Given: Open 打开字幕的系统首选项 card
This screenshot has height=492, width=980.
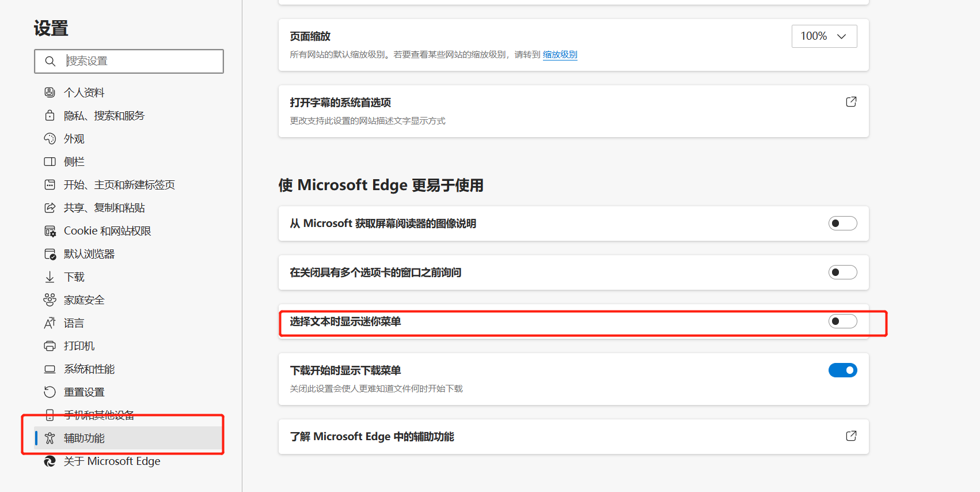Looking at the screenshot, I should coord(573,111).
